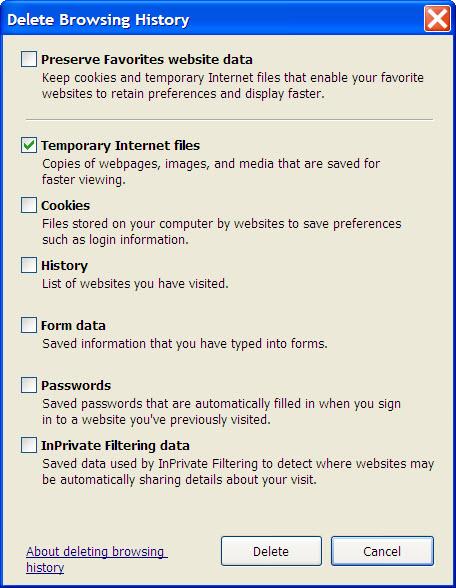This screenshot has height=588, width=456.
Task: Click the Delete Browsing History title bar
Action: pos(210,19)
